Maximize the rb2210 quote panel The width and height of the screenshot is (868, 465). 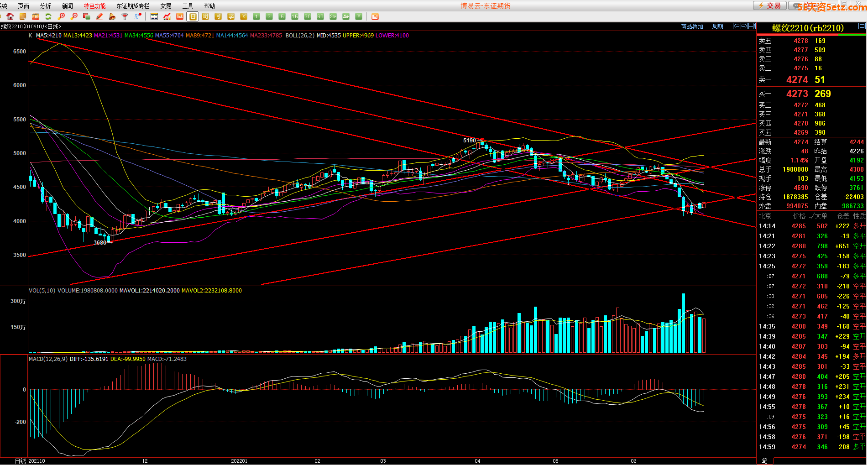pyautogui.click(x=862, y=26)
